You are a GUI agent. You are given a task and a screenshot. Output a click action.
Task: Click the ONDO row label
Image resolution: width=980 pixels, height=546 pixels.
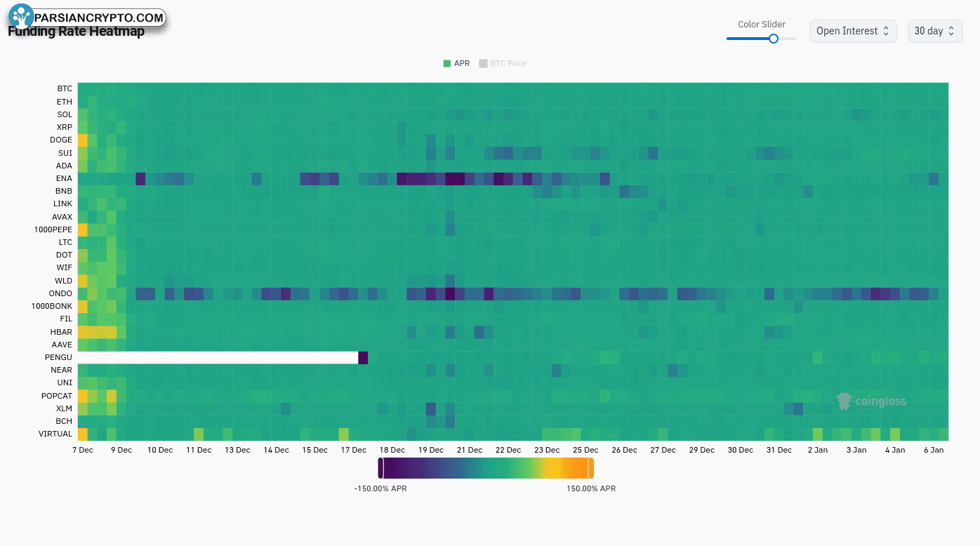pyautogui.click(x=61, y=293)
